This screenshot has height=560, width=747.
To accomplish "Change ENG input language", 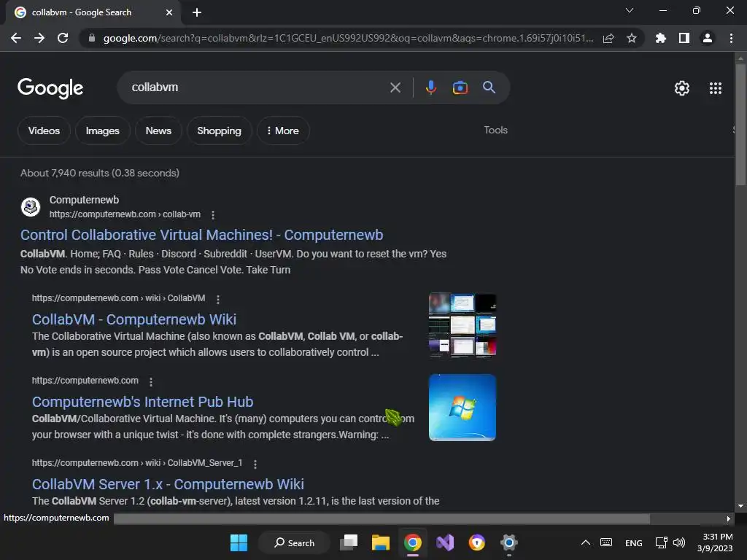I will [633, 542].
